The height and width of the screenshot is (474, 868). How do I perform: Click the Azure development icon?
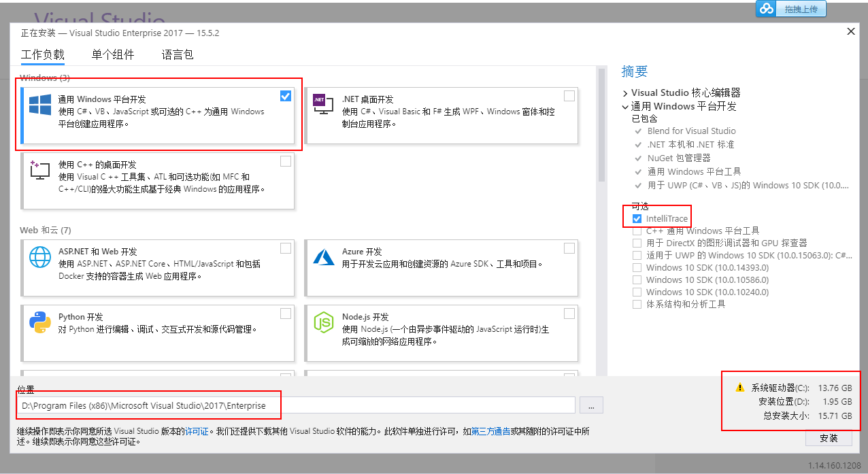click(x=323, y=256)
